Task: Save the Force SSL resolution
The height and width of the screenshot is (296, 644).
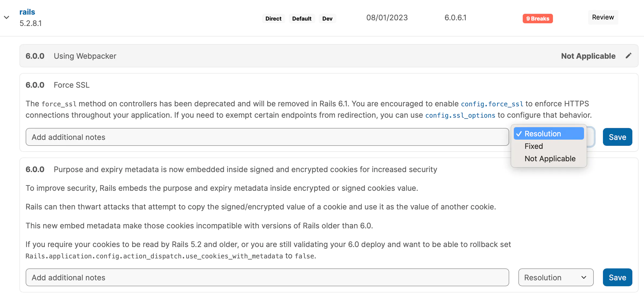Action: click(x=617, y=137)
